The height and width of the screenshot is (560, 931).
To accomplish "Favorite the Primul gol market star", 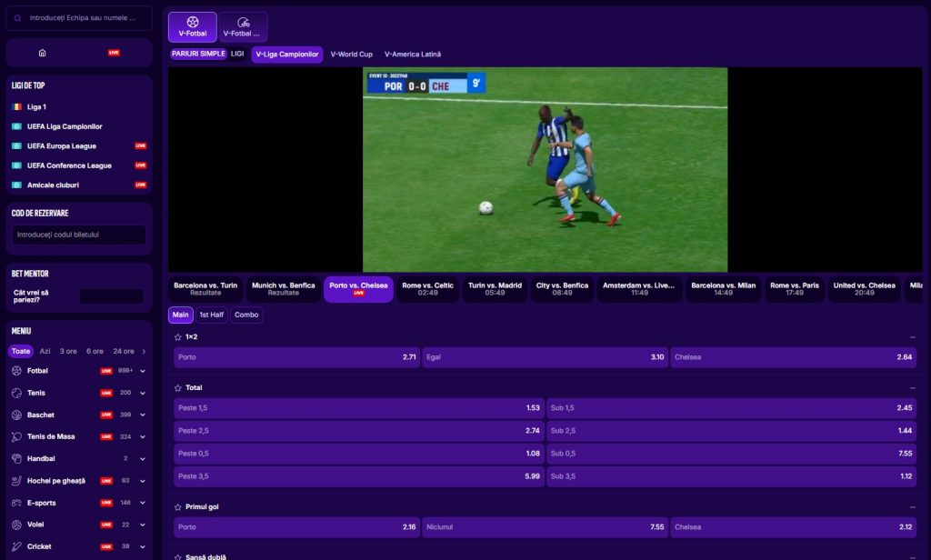I will (x=177, y=507).
